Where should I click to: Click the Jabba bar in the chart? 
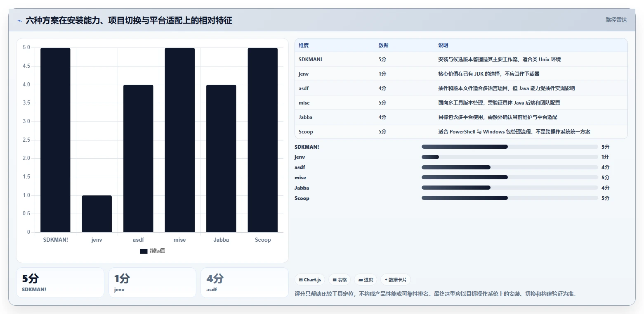point(221,158)
